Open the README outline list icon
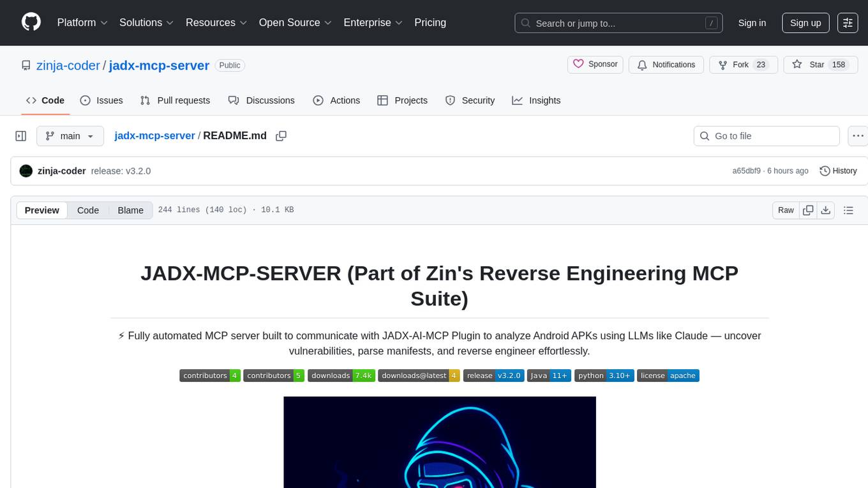This screenshot has width=868, height=488. 848,210
